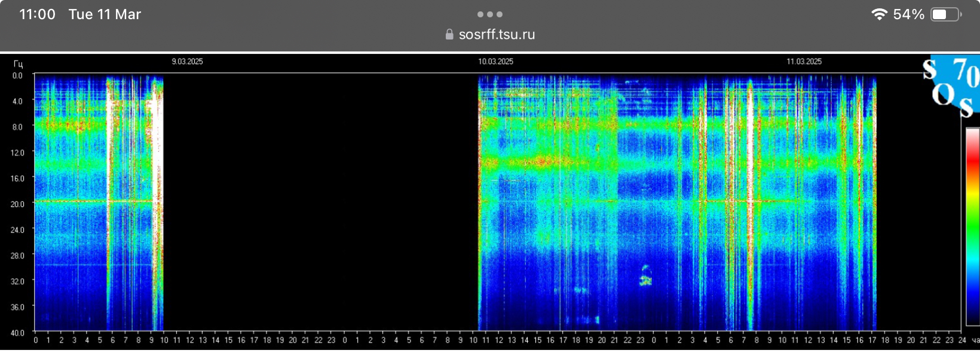The width and height of the screenshot is (980, 353).
Task: Tap the 11:00 clock in status bar
Action: (37, 14)
